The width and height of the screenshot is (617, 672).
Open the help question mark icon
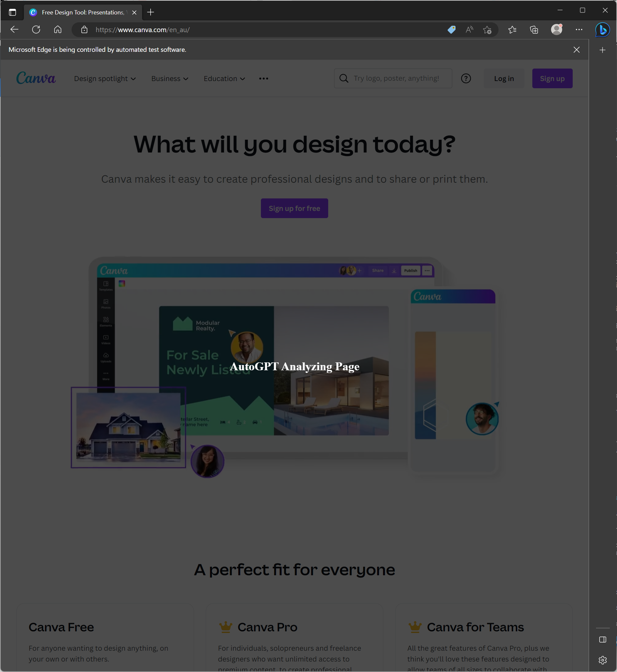[466, 78]
